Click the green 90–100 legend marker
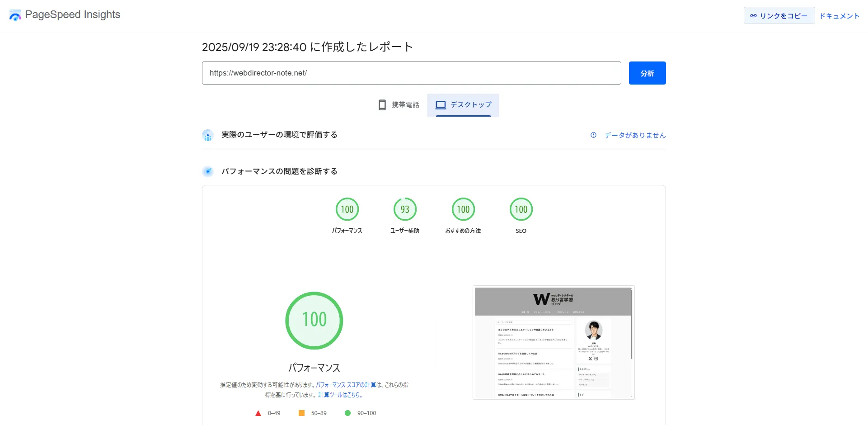Viewport: 868px width, 425px height. tap(348, 413)
